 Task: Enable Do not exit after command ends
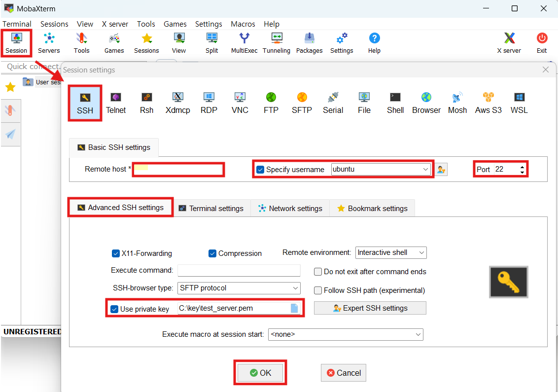(x=318, y=272)
